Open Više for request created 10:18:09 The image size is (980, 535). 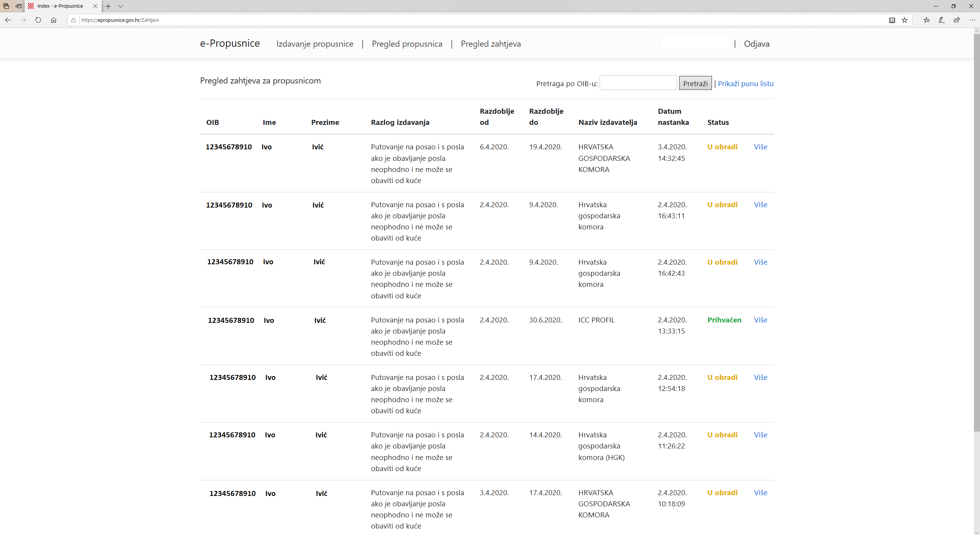pyautogui.click(x=760, y=493)
